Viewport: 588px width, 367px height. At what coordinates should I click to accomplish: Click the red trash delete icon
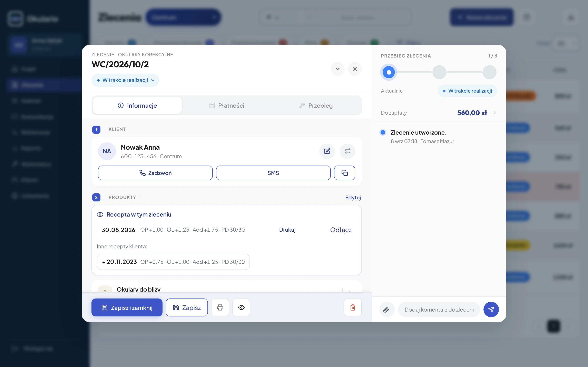coord(353,307)
